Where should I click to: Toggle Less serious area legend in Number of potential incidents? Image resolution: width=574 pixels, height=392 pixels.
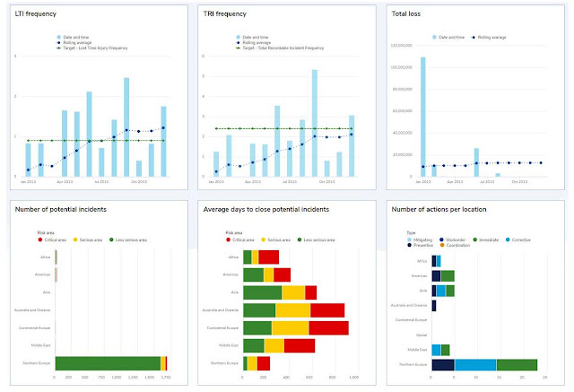(x=128, y=240)
